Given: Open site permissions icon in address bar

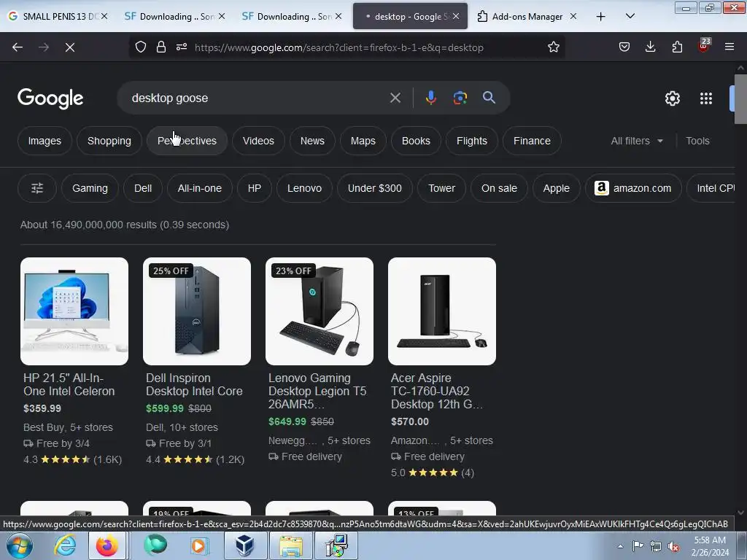Looking at the screenshot, I should pos(182,47).
